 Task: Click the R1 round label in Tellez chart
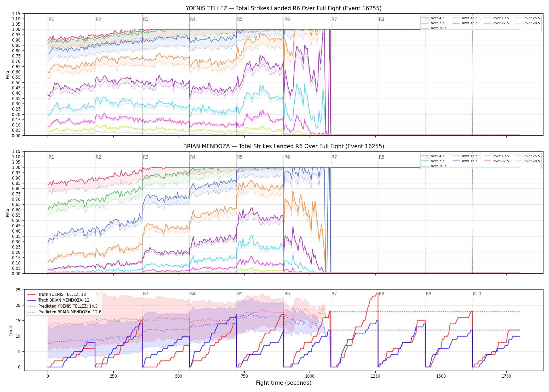(51, 19)
